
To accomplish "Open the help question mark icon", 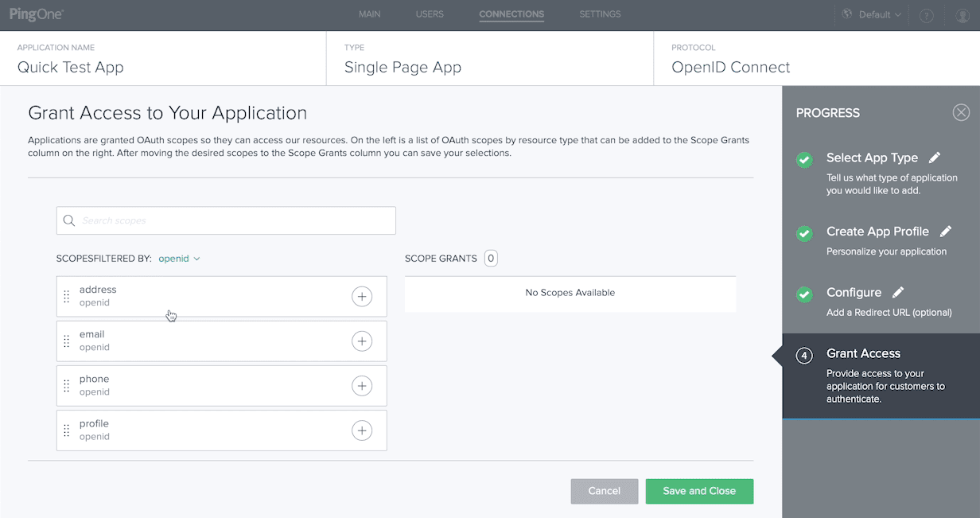I will pyautogui.click(x=926, y=15).
